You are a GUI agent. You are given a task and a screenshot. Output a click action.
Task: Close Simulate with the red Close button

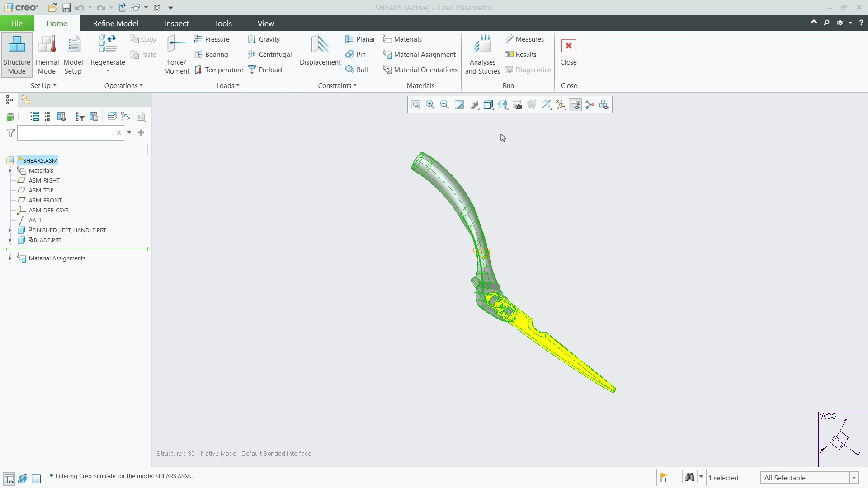568,52
